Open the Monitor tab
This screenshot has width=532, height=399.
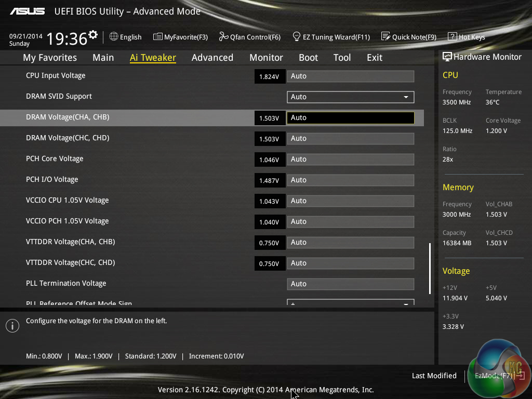(x=266, y=58)
